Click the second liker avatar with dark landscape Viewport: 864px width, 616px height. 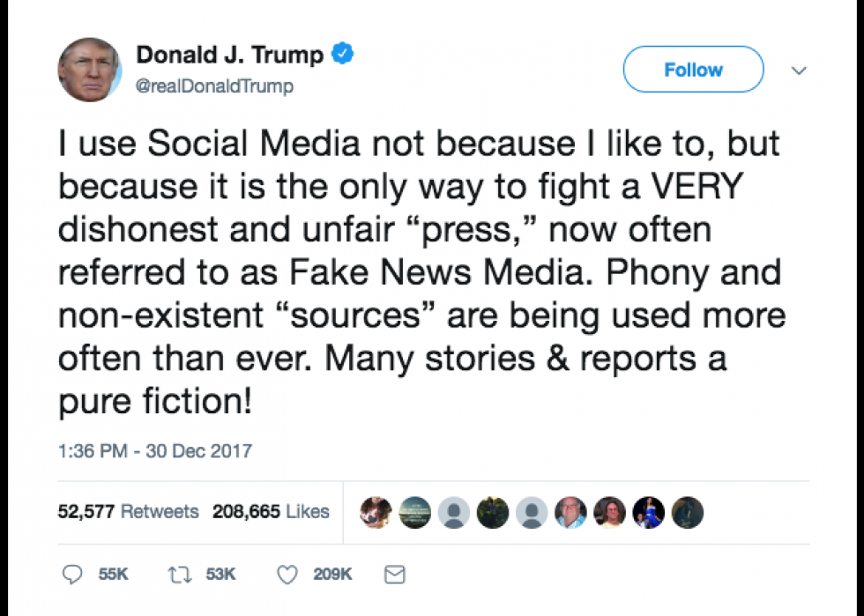(415, 512)
